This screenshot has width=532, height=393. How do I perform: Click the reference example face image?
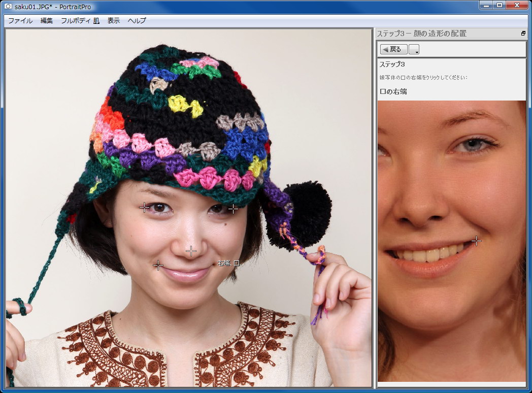click(x=452, y=241)
